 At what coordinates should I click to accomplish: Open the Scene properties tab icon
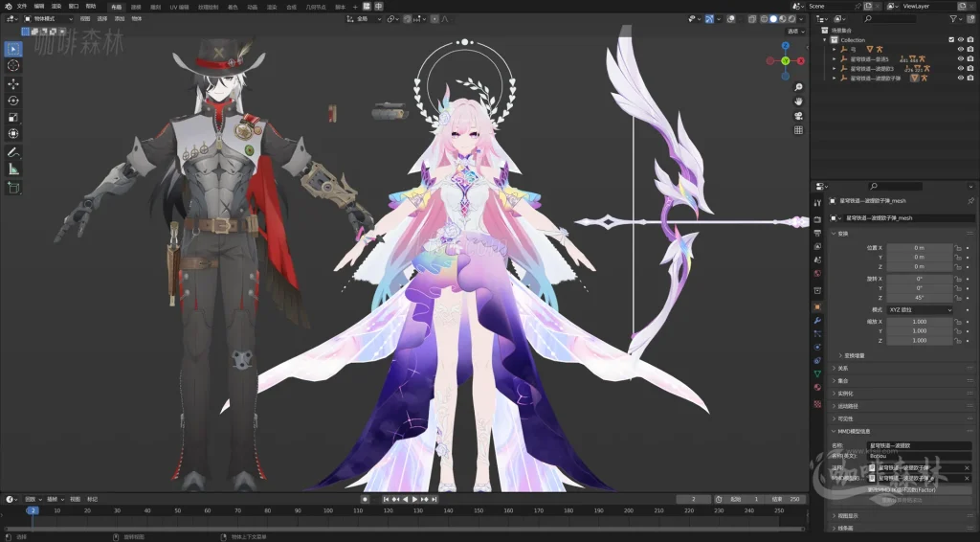(817, 260)
